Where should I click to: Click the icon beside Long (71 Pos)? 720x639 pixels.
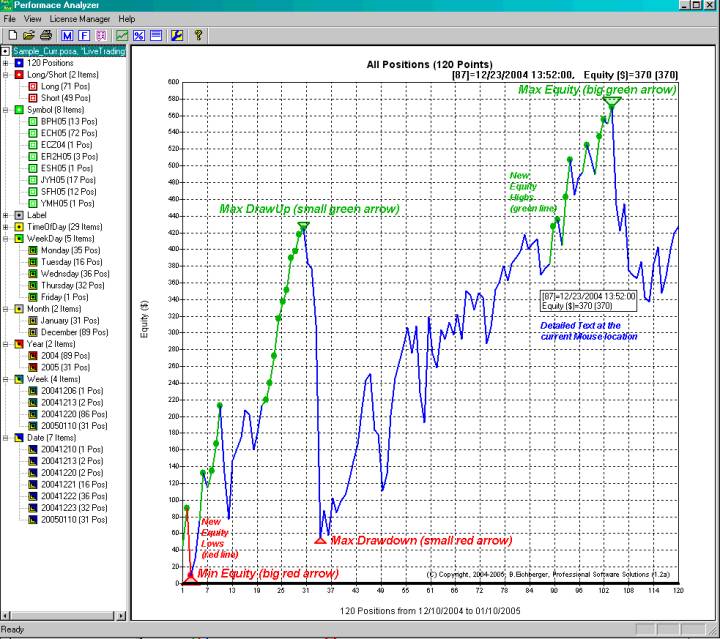point(33,86)
